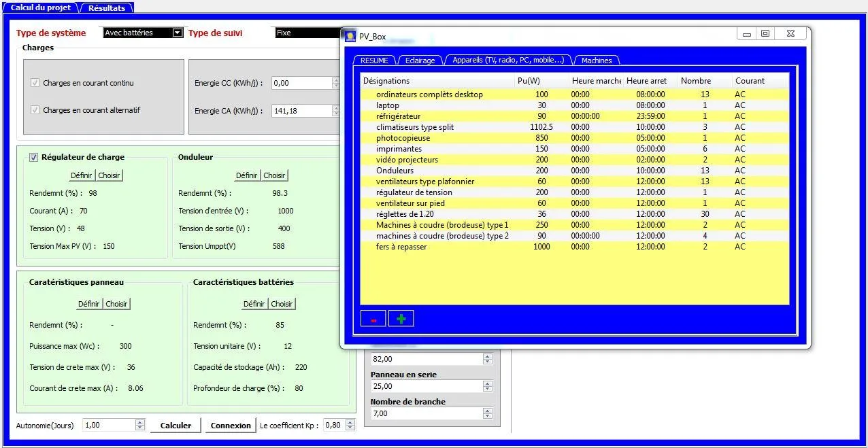
Task: Click the Nombre de branche stepper arrows
Action: [487, 413]
